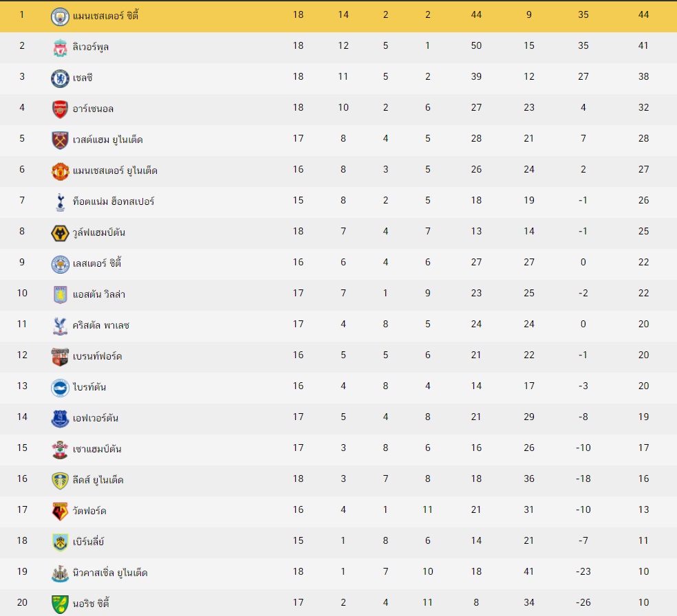Click the Wolverhampton wolf head logo
The image size is (677, 616).
(60, 233)
